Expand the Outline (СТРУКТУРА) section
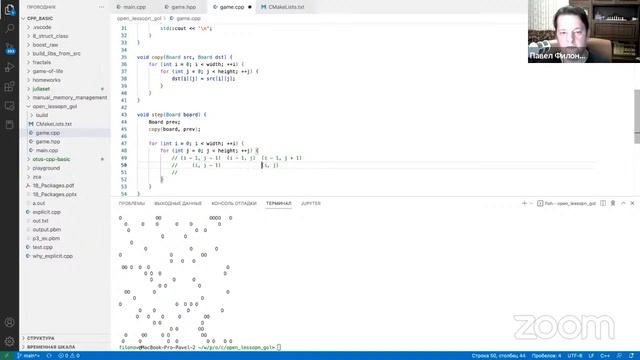 (40, 338)
